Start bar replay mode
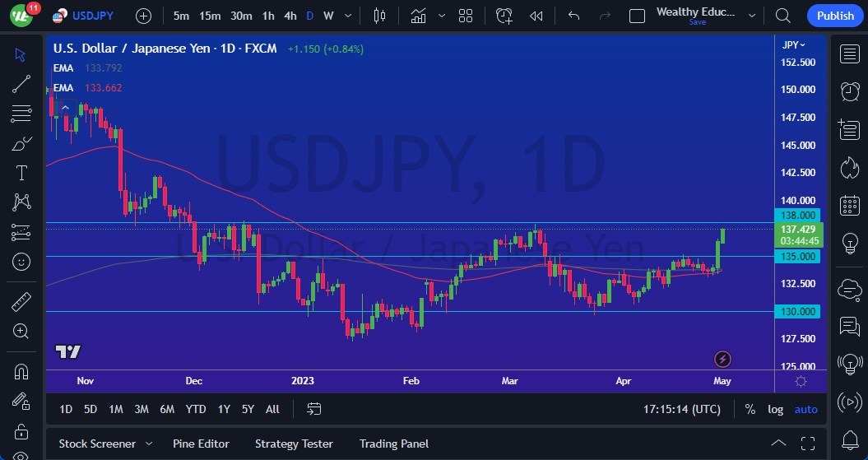Image resolution: width=868 pixels, height=460 pixels. [536, 16]
